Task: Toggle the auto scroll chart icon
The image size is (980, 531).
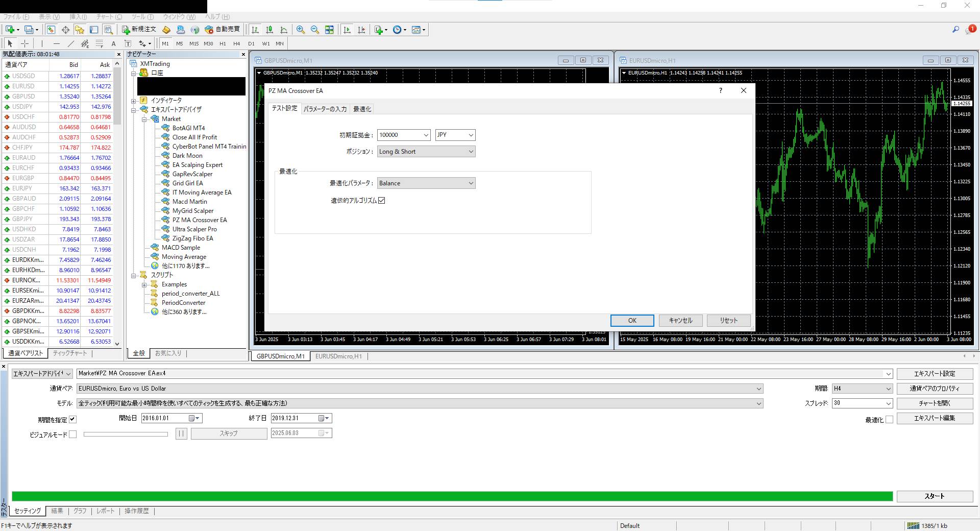Action: [347, 30]
